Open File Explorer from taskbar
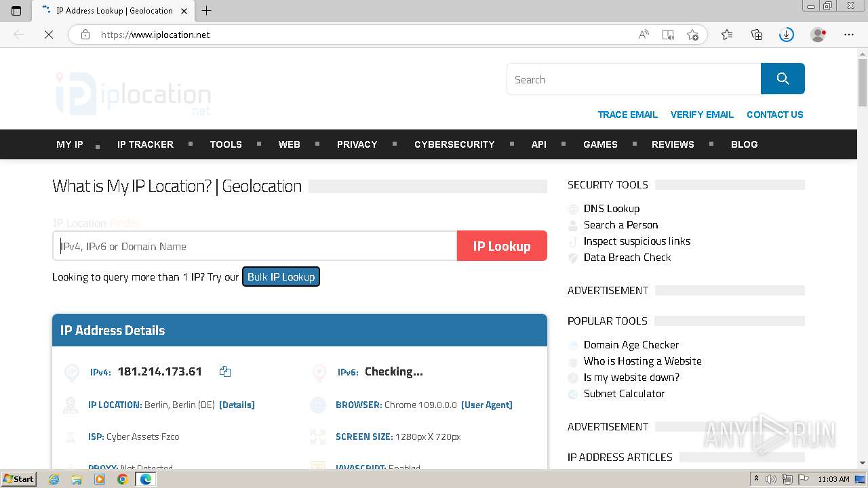Image resolution: width=868 pixels, height=488 pixels. [77, 479]
